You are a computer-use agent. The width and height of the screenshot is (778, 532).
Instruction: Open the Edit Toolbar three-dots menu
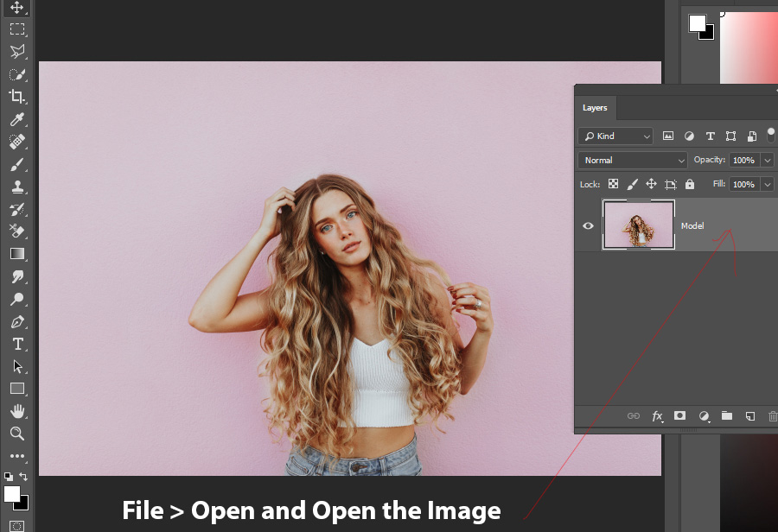pos(17,456)
